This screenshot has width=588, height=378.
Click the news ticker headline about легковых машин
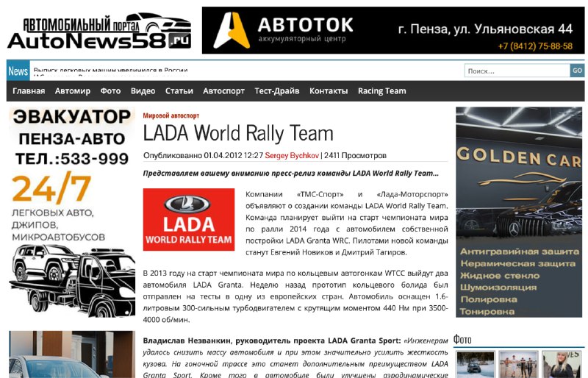pos(111,70)
